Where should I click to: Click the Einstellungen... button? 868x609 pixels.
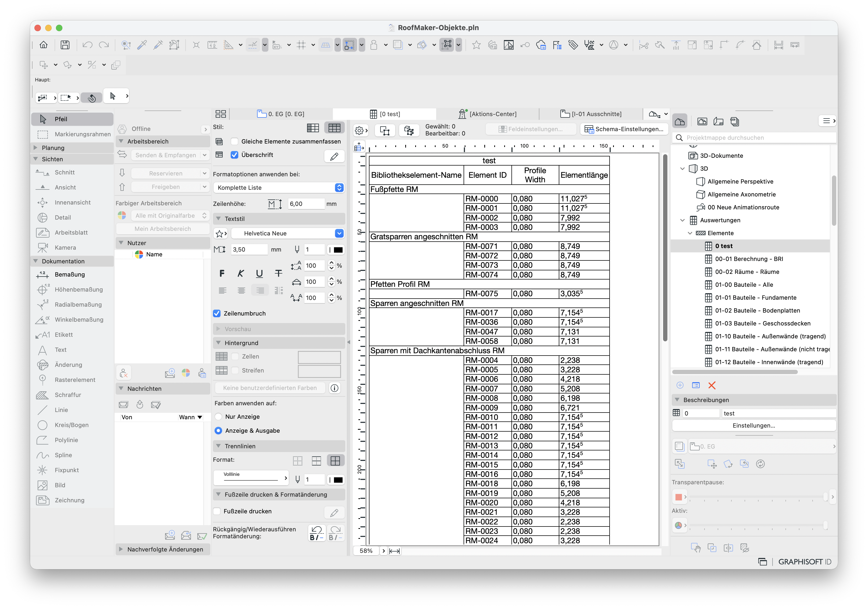pyautogui.click(x=753, y=425)
